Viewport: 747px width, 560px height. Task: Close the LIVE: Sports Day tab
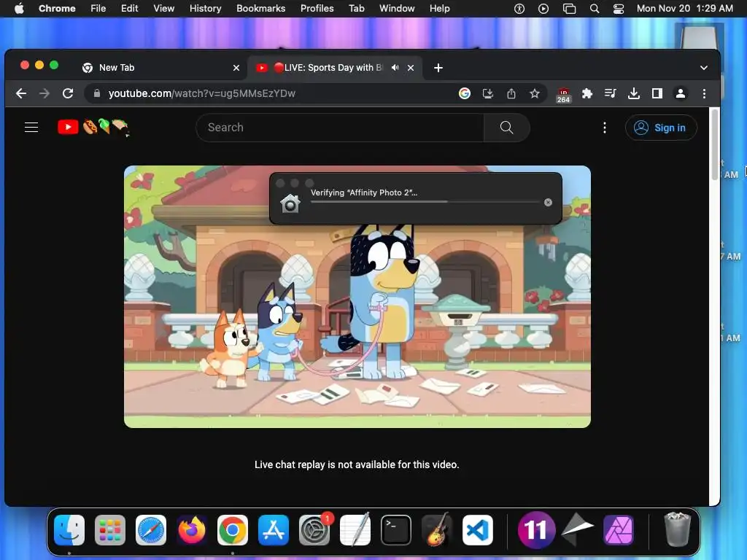(411, 68)
